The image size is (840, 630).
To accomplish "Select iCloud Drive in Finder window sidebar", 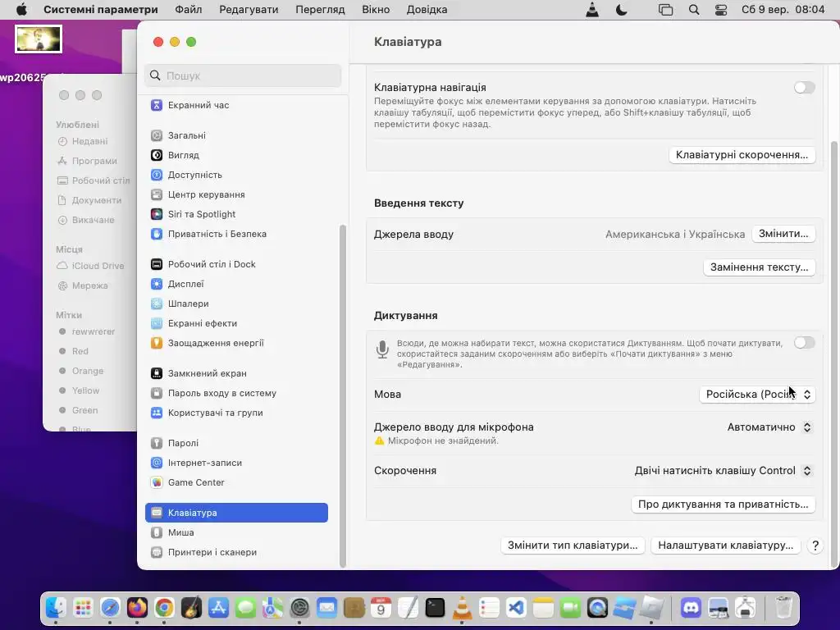I will click(x=90, y=267).
